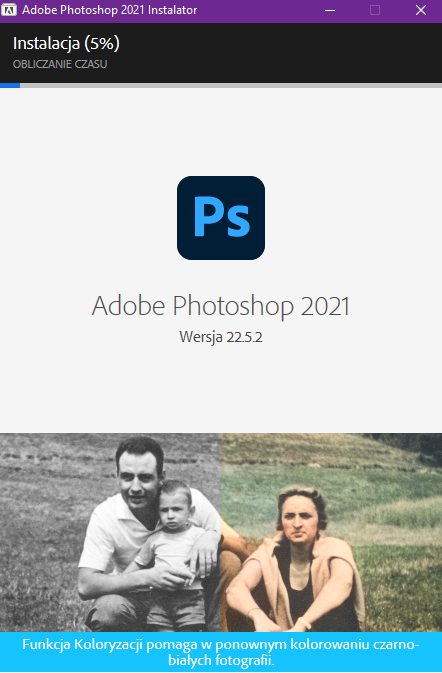Close the Photoshop 2021 Instalator window
The height and width of the screenshot is (673, 442).
click(x=421, y=10)
